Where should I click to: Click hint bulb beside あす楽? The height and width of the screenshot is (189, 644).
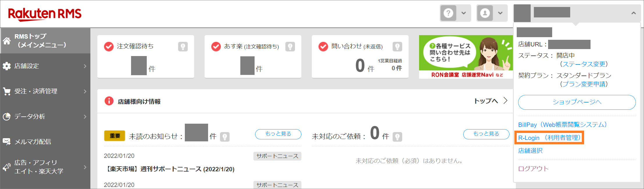click(x=290, y=46)
